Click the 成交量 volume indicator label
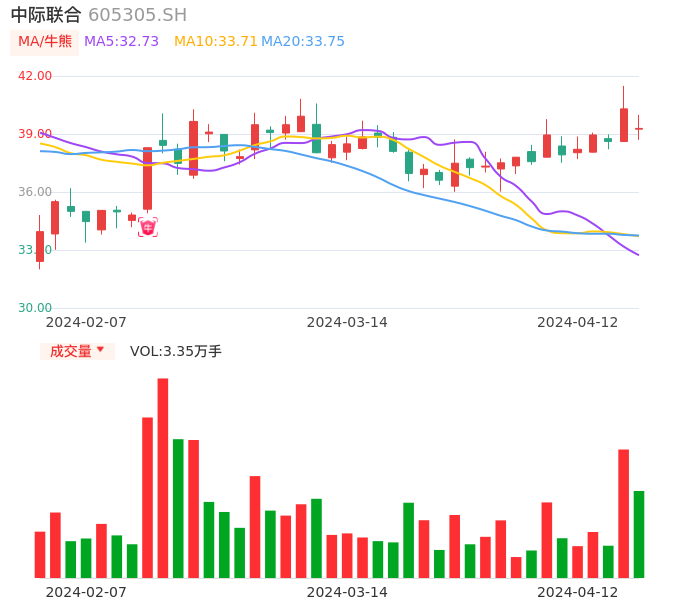This screenshot has width=686, height=606. click(70, 351)
